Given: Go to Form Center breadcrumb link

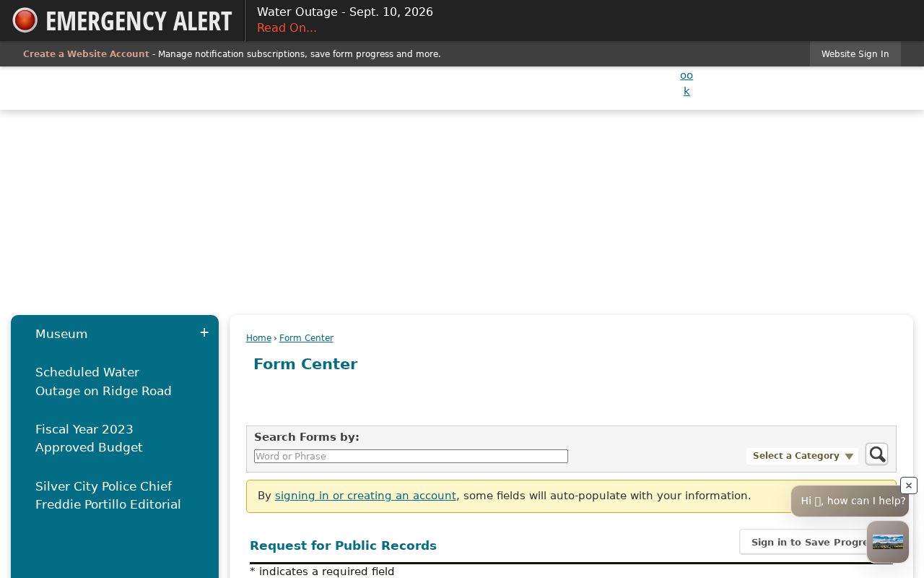Looking at the screenshot, I should tap(306, 338).
